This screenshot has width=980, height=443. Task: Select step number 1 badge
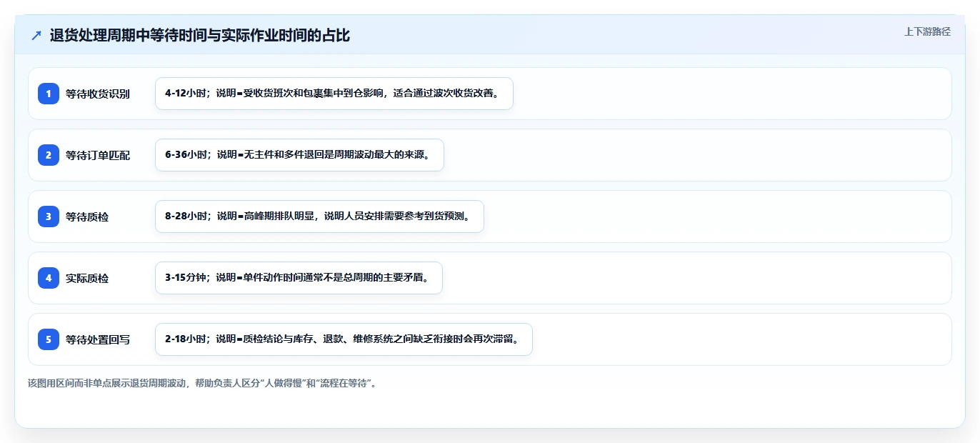(x=49, y=94)
